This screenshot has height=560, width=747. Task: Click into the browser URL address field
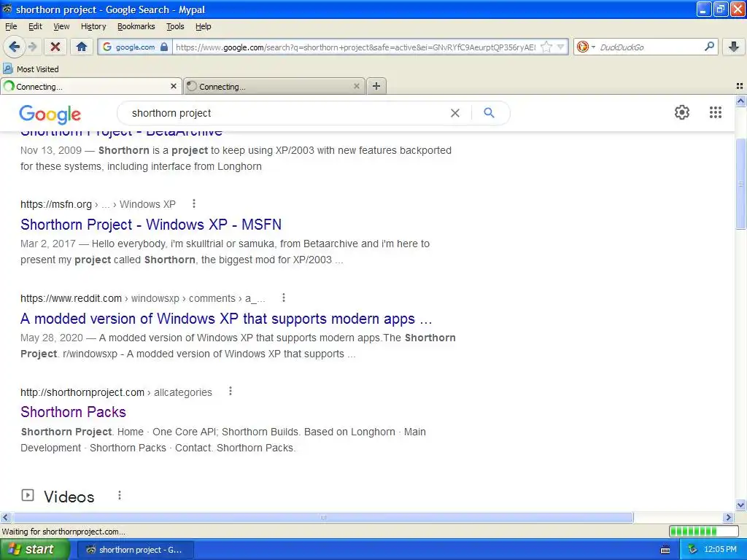tap(355, 47)
